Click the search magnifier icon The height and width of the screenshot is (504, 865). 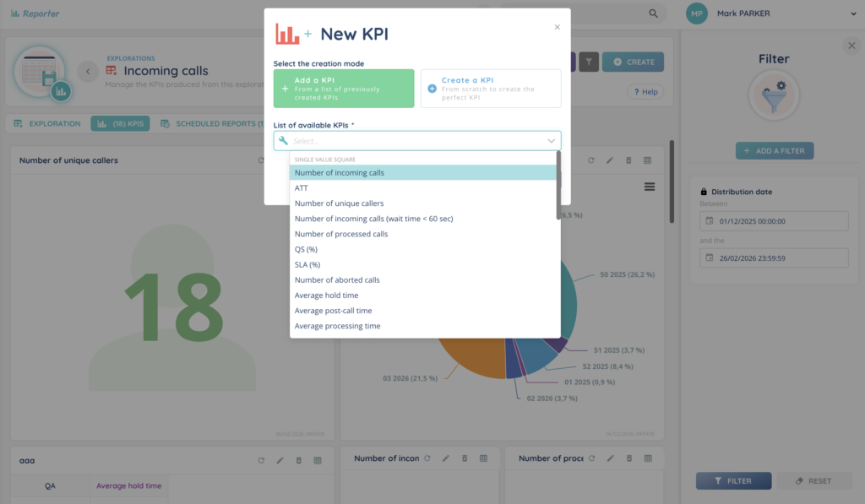[x=653, y=14]
